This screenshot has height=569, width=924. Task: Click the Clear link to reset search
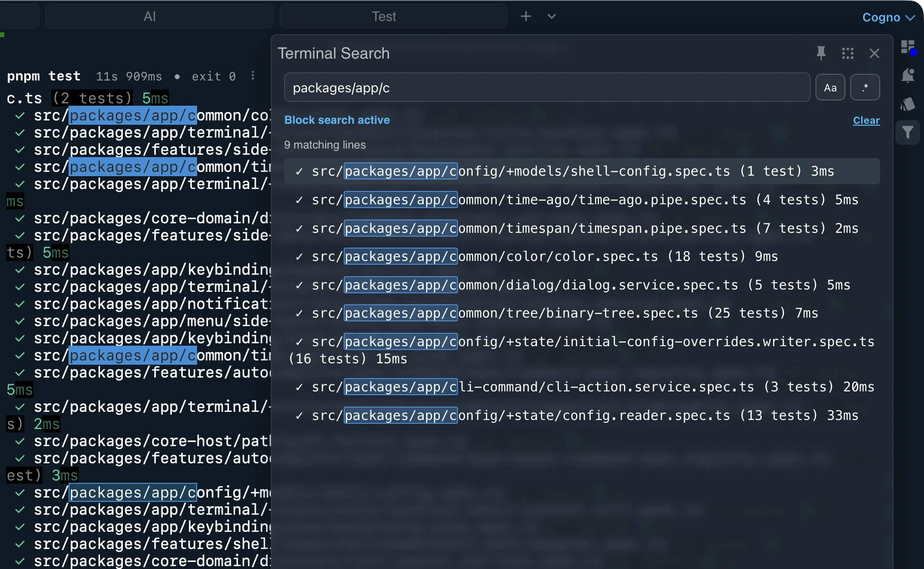tap(866, 120)
